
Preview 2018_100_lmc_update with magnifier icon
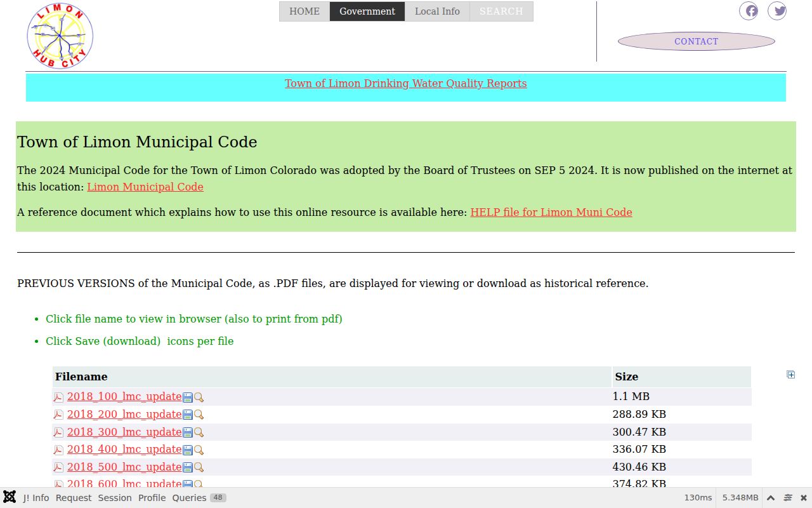[x=199, y=398]
